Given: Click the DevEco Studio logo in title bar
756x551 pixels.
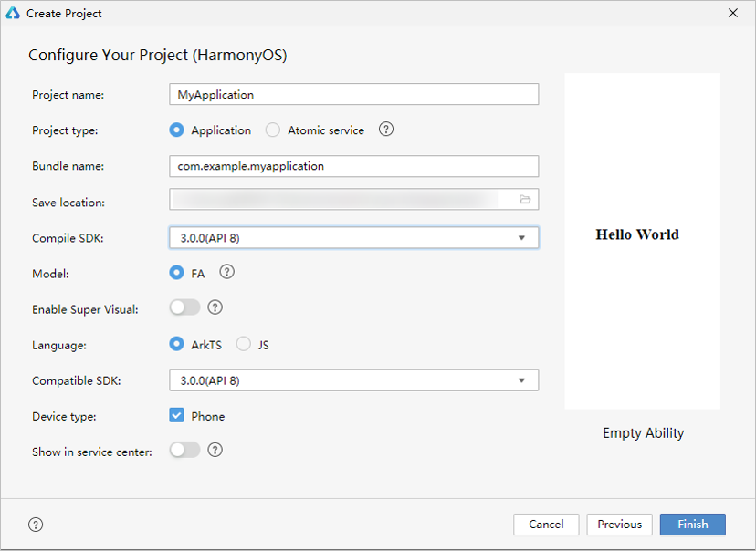Looking at the screenshot, I should point(13,13).
